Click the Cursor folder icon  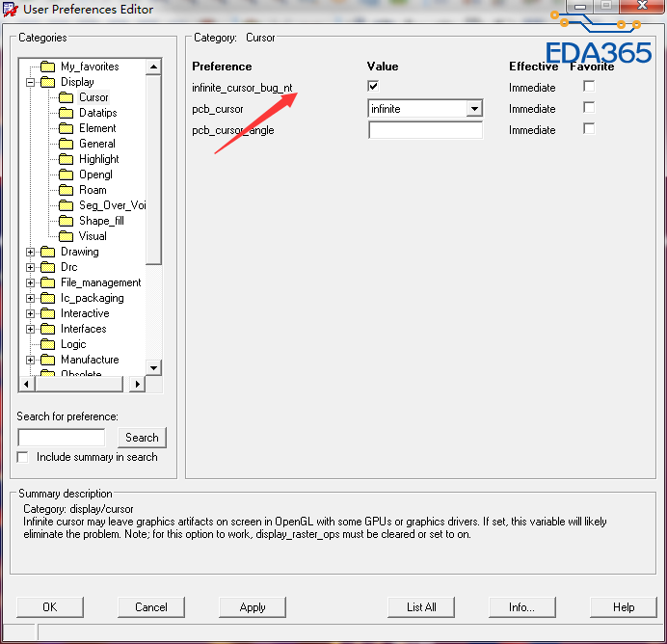[66, 97]
